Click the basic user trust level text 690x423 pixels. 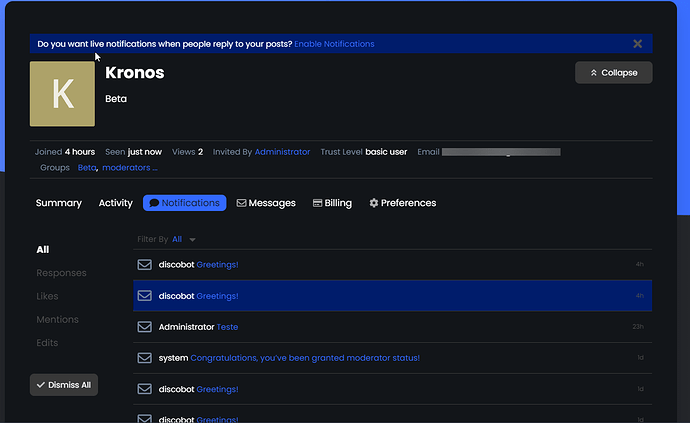pos(386,152)
